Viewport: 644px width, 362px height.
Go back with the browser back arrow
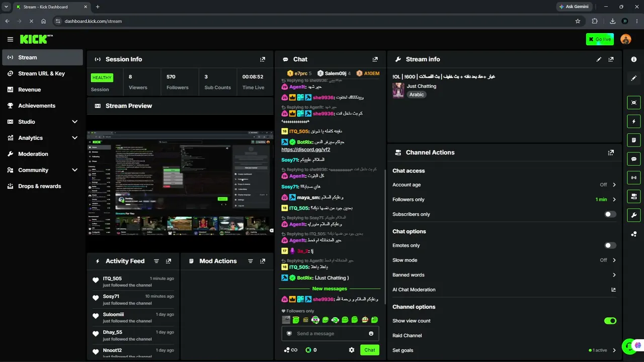tap(8, 21)
